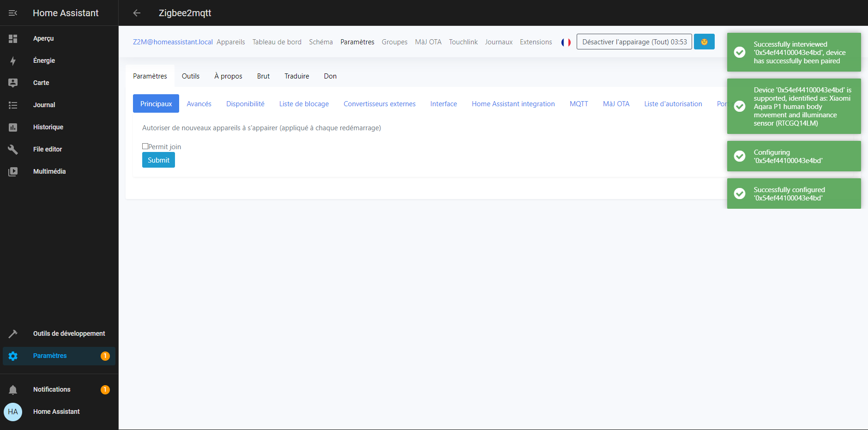The width and height of the screenshot is (868, 430).
Task: Change language via the French flag
Action: coord(566,42)
